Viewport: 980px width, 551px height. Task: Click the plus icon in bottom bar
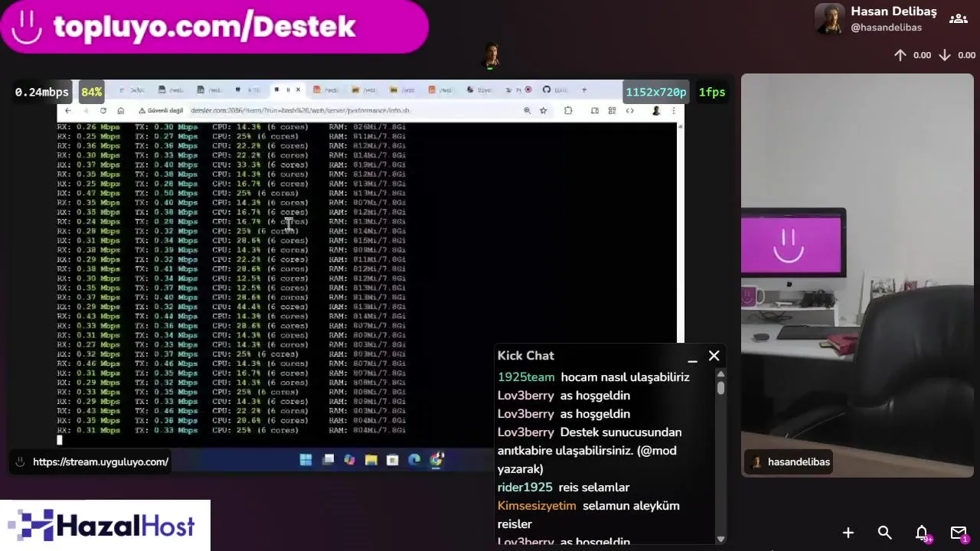[848, 533]
